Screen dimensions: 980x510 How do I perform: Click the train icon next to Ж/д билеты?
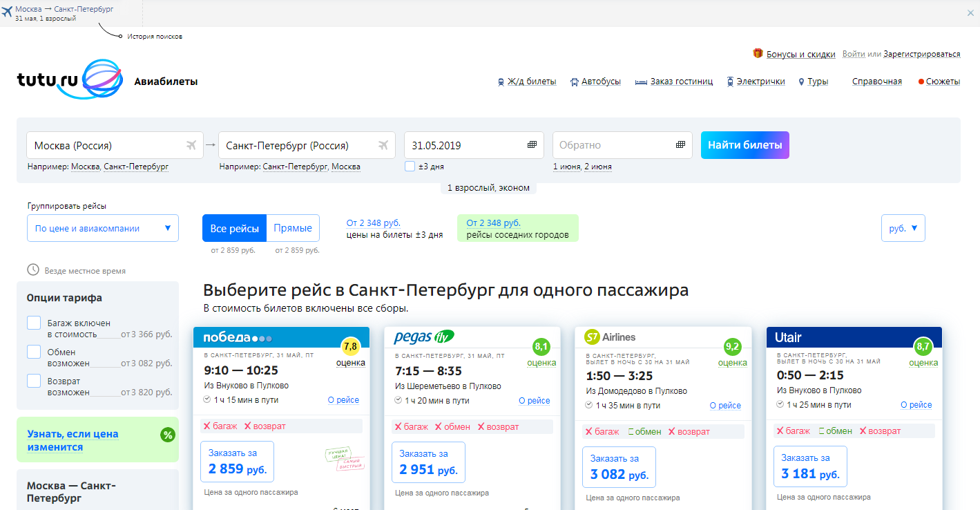[x=501, y=82]
